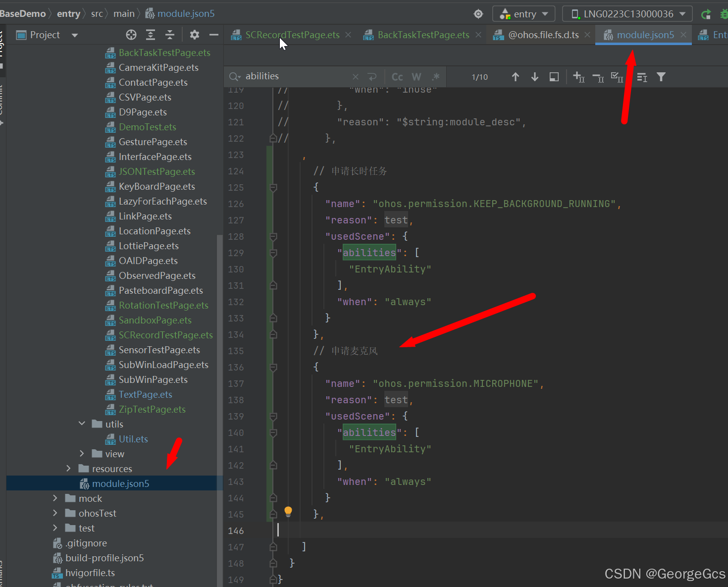
Task: Expand the resources folder
Action: tap(68, 469)
